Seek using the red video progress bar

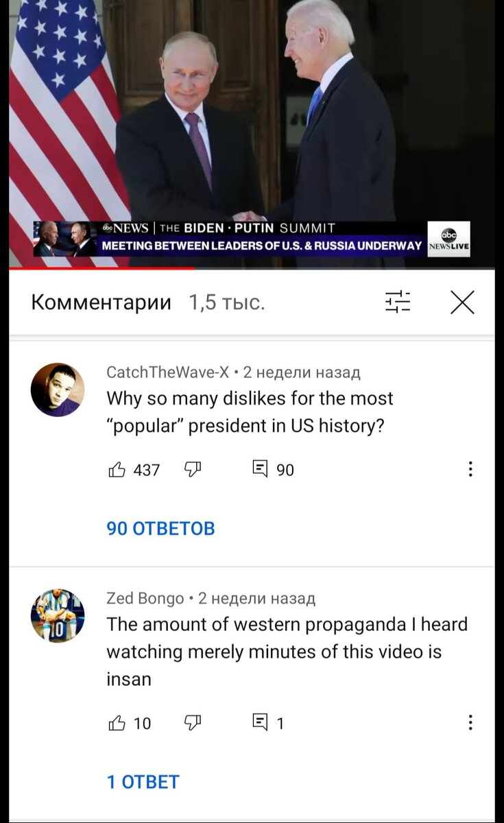102,268
